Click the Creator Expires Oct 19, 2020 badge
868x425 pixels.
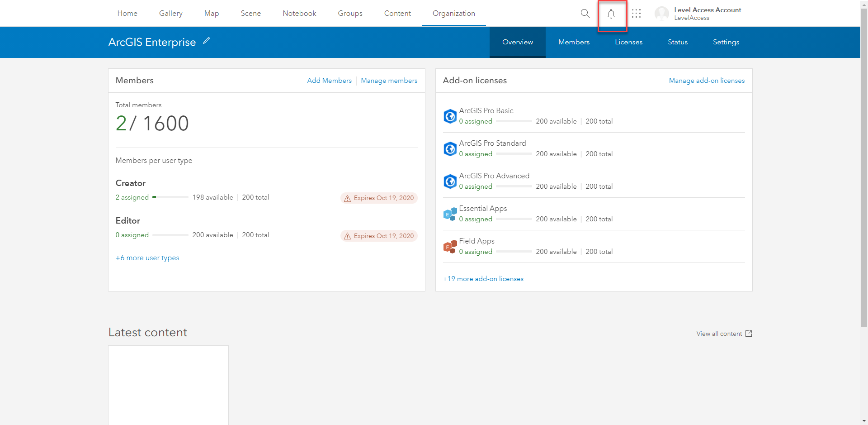coord(379,198)
